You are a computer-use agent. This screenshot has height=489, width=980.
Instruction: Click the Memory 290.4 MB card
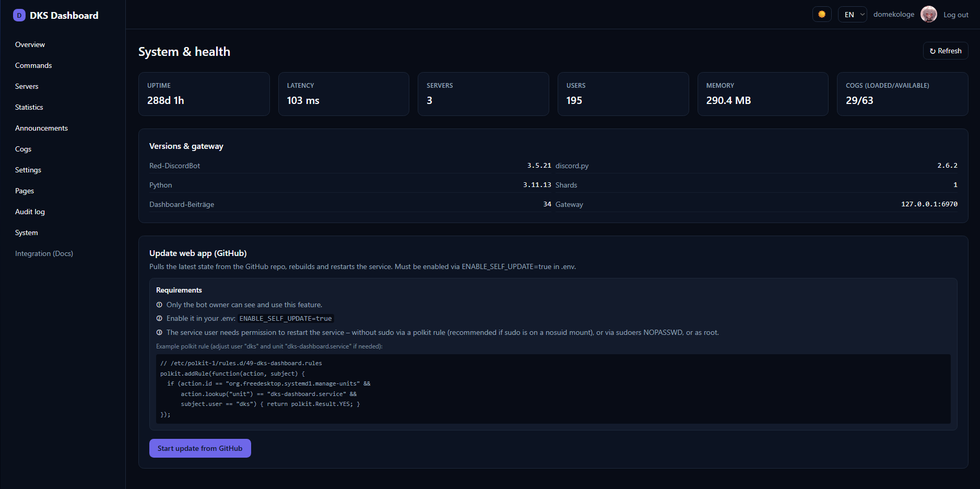[x=763, y=94]
